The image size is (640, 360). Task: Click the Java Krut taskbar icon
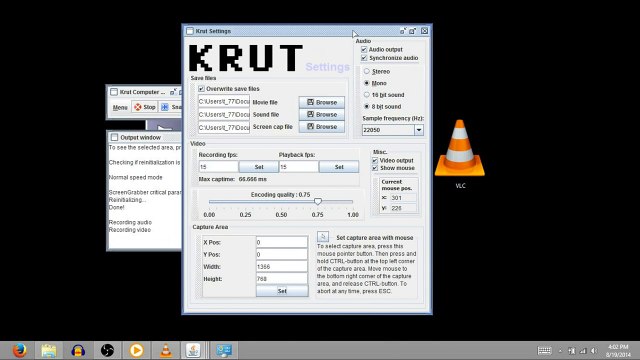[193, 350]
